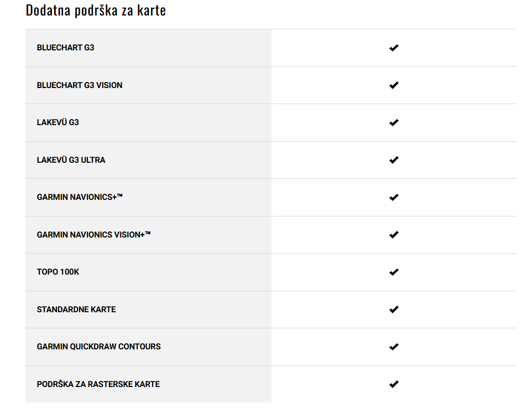Viewport: 532px width, 418px height.
Task: Select the BLUECHART G3 label
Action: tap(65, 48)
